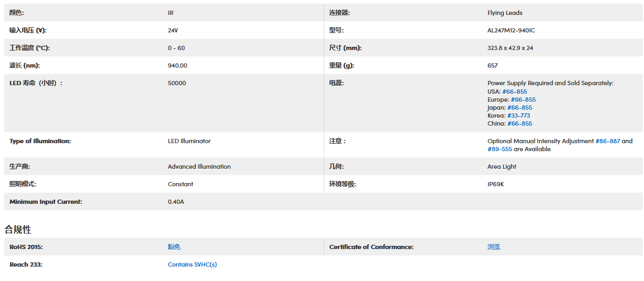Click the Minimum Input Current label
The image size is (644, 281).
46,202
